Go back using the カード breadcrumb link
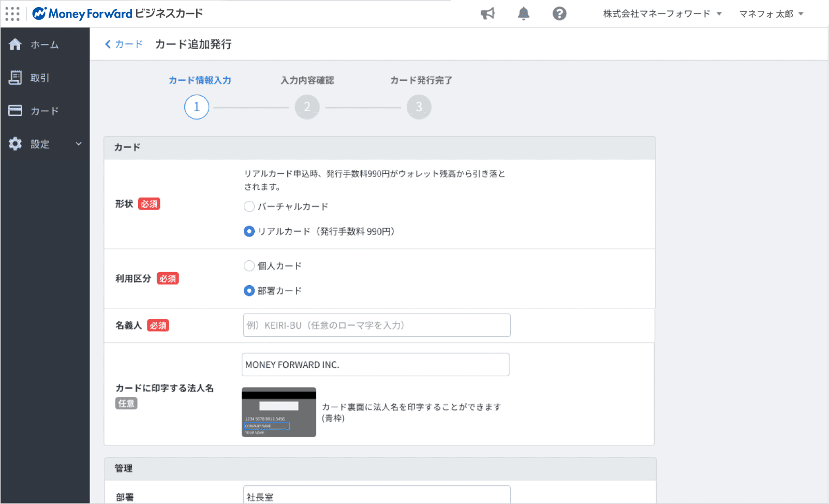 [124, 44]
